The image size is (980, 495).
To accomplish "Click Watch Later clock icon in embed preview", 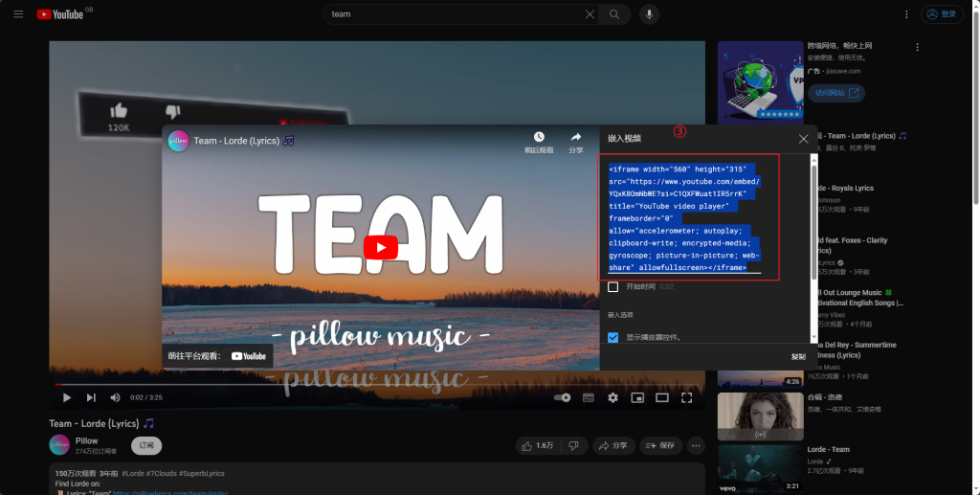I will tap(539, 138).
